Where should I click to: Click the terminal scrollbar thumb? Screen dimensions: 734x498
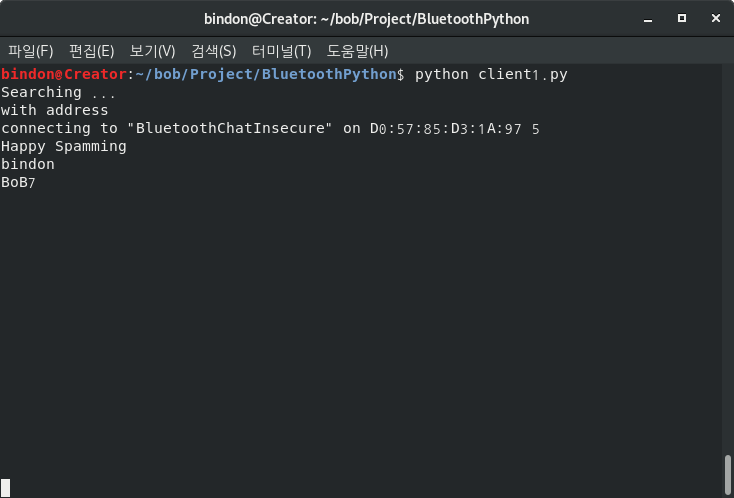728,475
